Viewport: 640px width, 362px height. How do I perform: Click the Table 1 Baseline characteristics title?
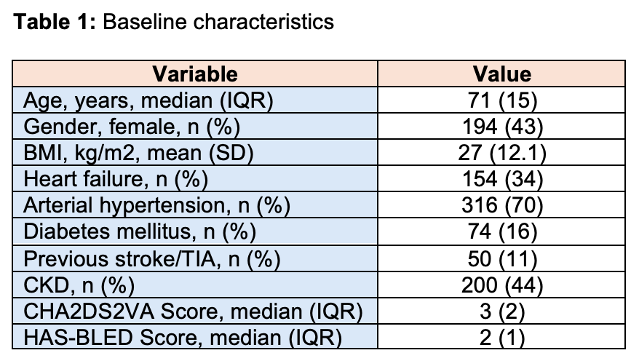173,22
